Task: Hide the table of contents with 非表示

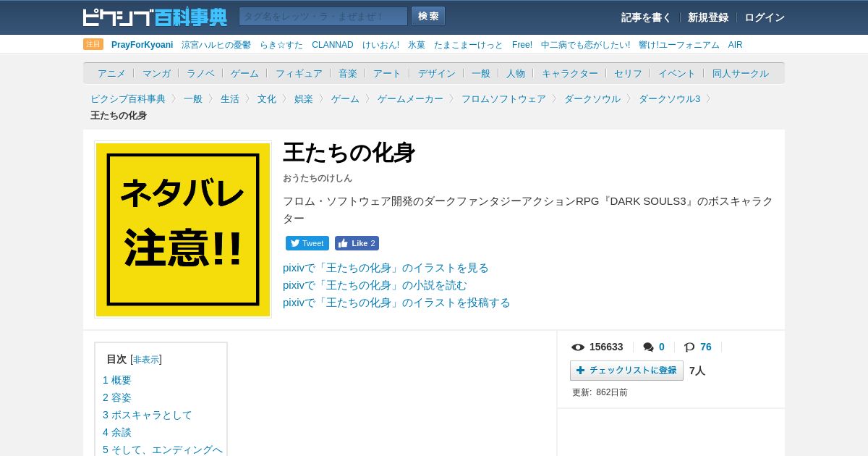Action: 146,360
